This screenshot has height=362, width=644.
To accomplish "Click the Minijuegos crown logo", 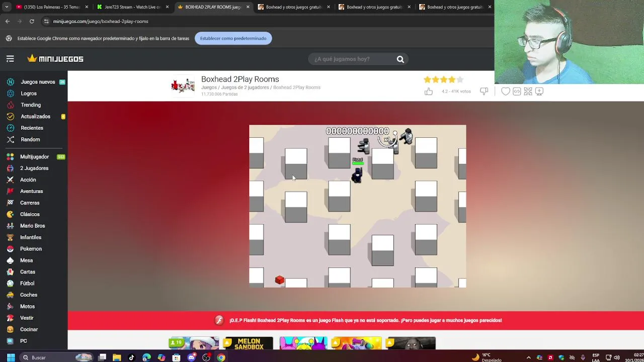I will (x=55, y=59).
